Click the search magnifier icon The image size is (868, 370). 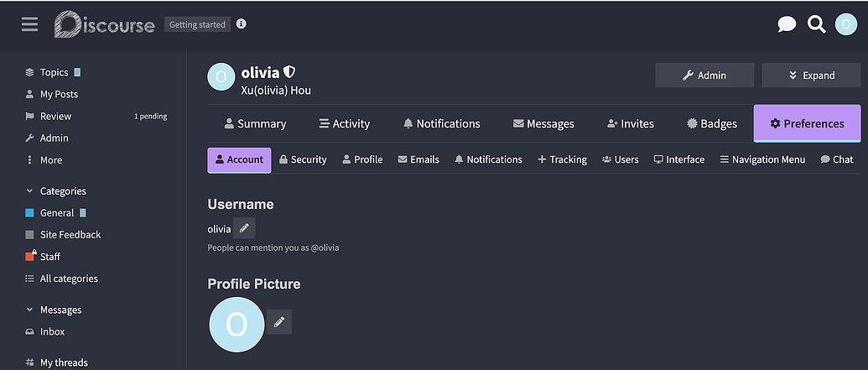pyautogui.click(x=816, y=24)
